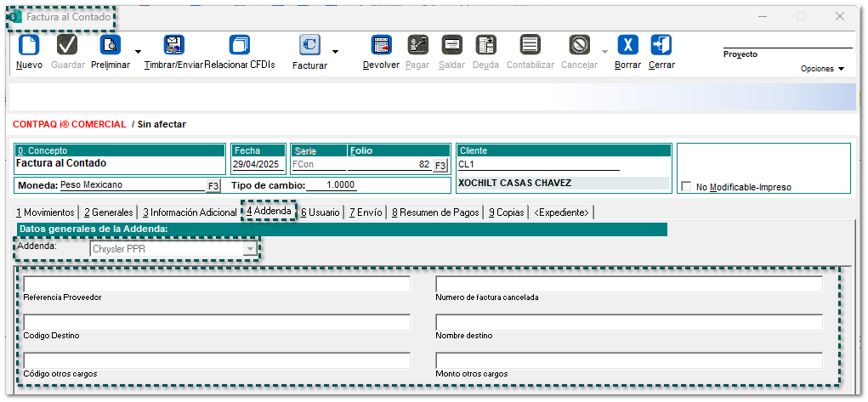The height and width of the screenshot is (402, 868).
Task: Select the 4 Addenda tab
Action: tap(269, 211)
